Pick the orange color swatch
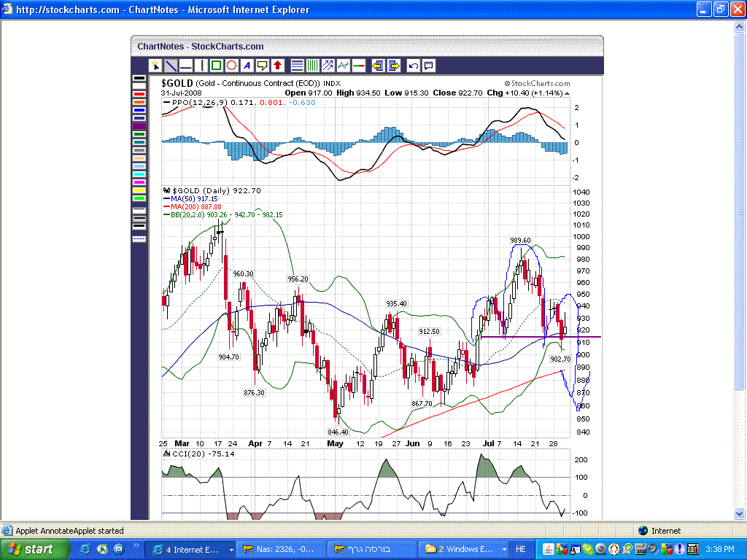The width and height of the screenshot is (747, 560). tap(139, 102)
